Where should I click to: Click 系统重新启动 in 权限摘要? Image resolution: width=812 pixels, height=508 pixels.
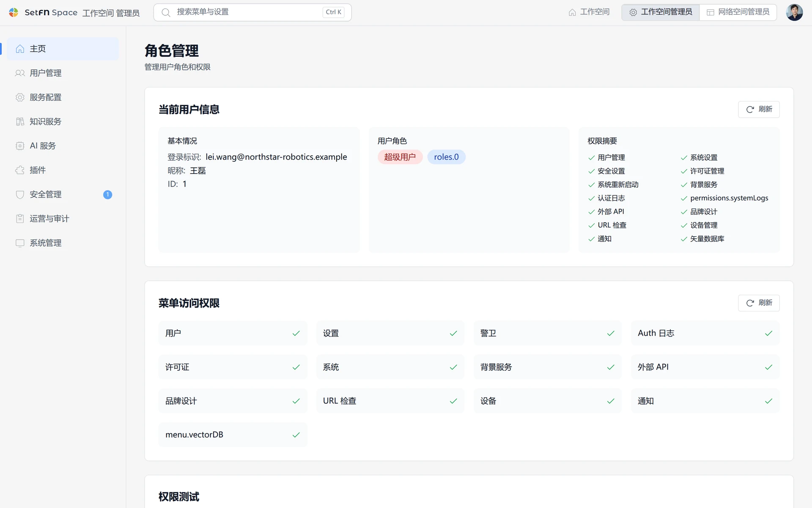click(x=618, y=185)
